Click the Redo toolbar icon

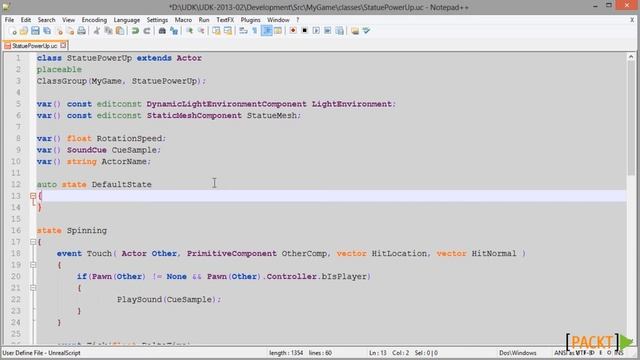147,31
